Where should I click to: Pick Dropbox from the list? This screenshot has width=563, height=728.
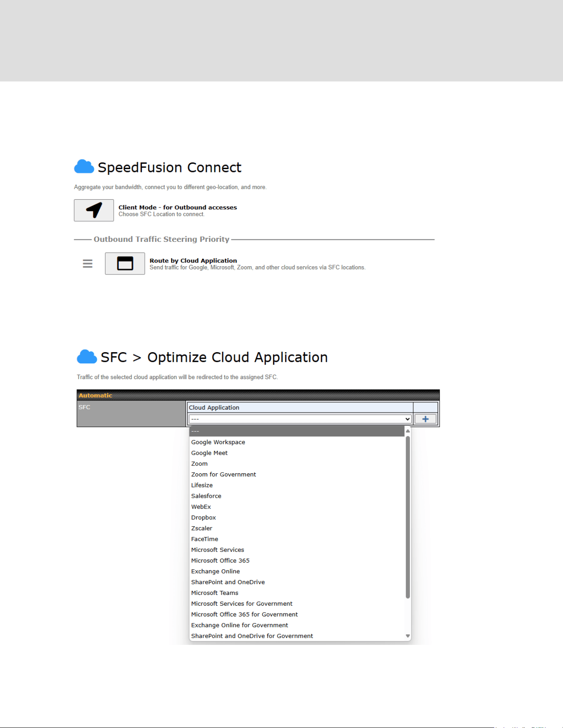[x=297, y=517]
